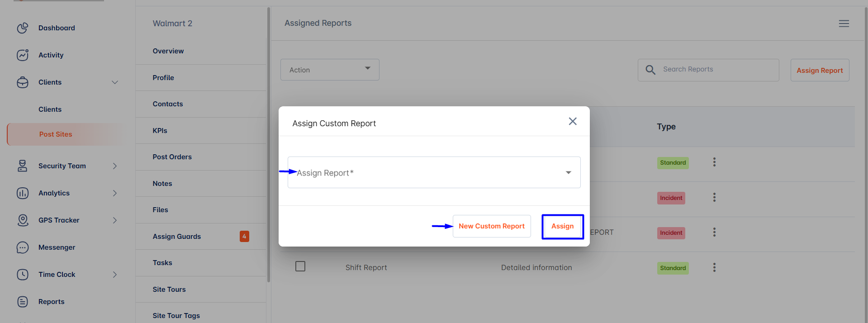This screenshot has width=868, height=323.
Task: Collapse the Clients sidebar section
Action: pyautogui.click(x=115, y=82)
